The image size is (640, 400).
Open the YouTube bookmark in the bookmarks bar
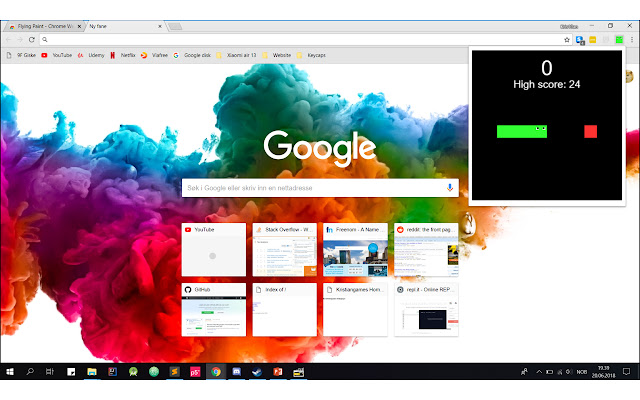pos(57,55)
